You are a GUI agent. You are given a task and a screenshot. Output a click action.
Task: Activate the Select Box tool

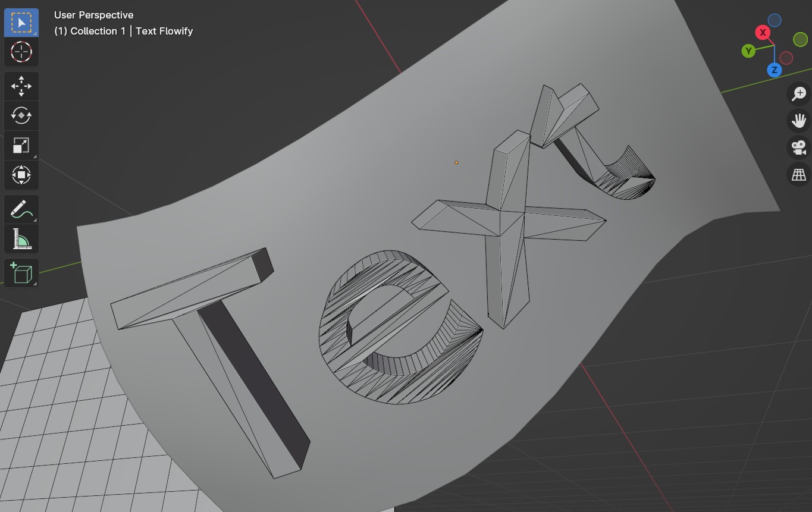[21, 23]
